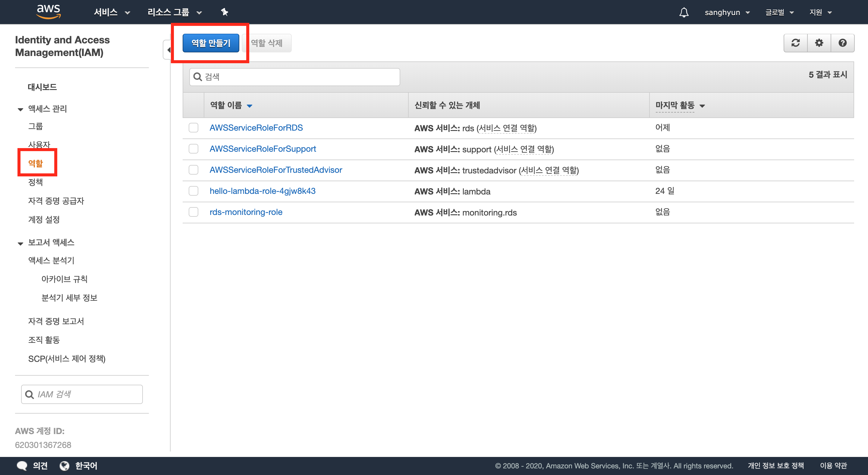Open the table settings gear icon

click(819, 43)
